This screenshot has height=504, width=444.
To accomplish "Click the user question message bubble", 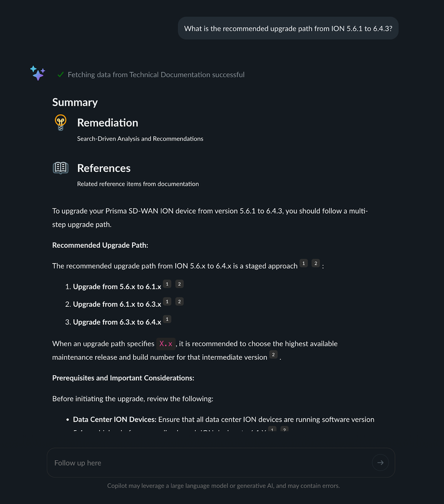I will (x=288, y=28).
